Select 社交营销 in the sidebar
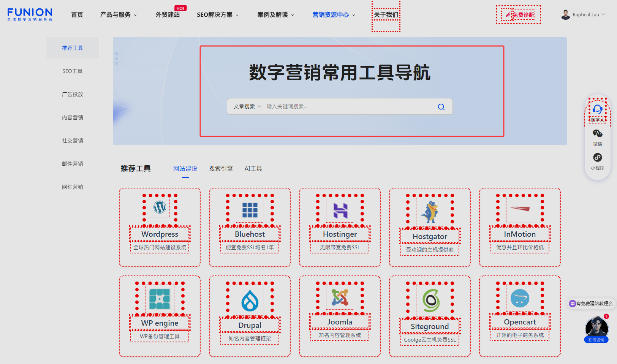Viewport: 617px width, 364px height. (73, 141)
